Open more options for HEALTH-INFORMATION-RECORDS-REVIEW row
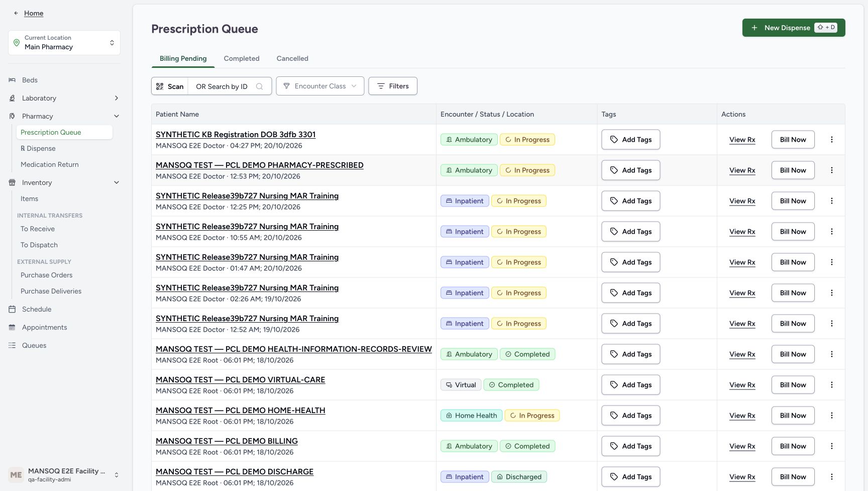 832,354
